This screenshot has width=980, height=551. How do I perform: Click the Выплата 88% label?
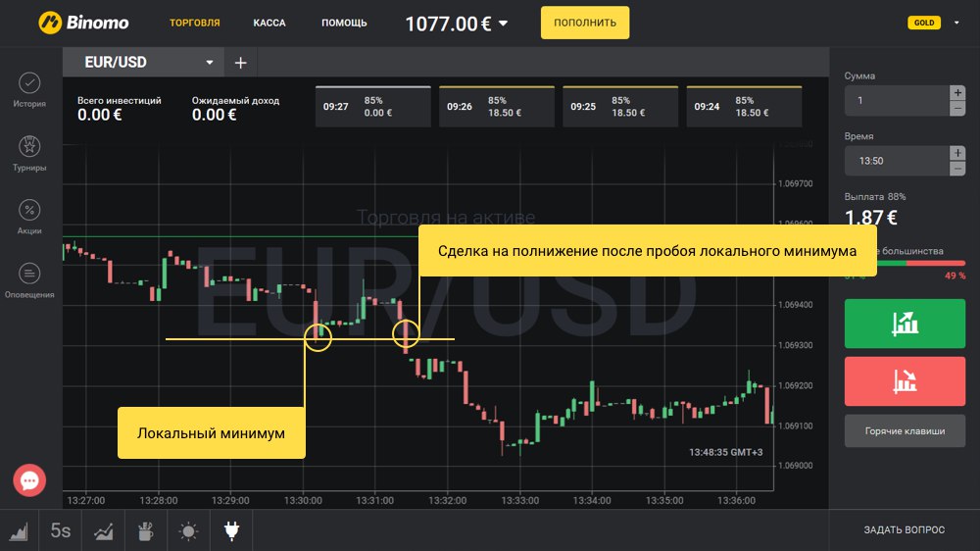(874, 196)
